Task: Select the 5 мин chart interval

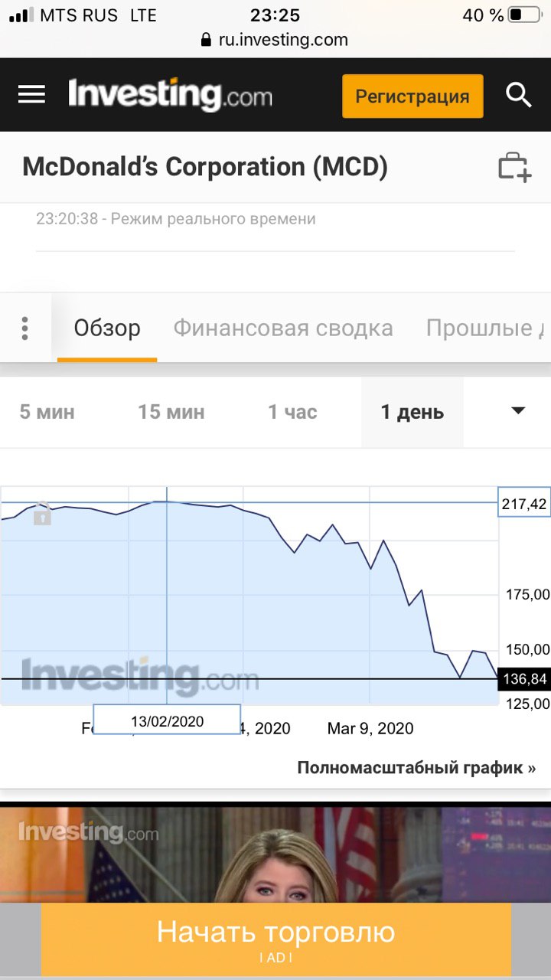Action: [x=47, y=412]
